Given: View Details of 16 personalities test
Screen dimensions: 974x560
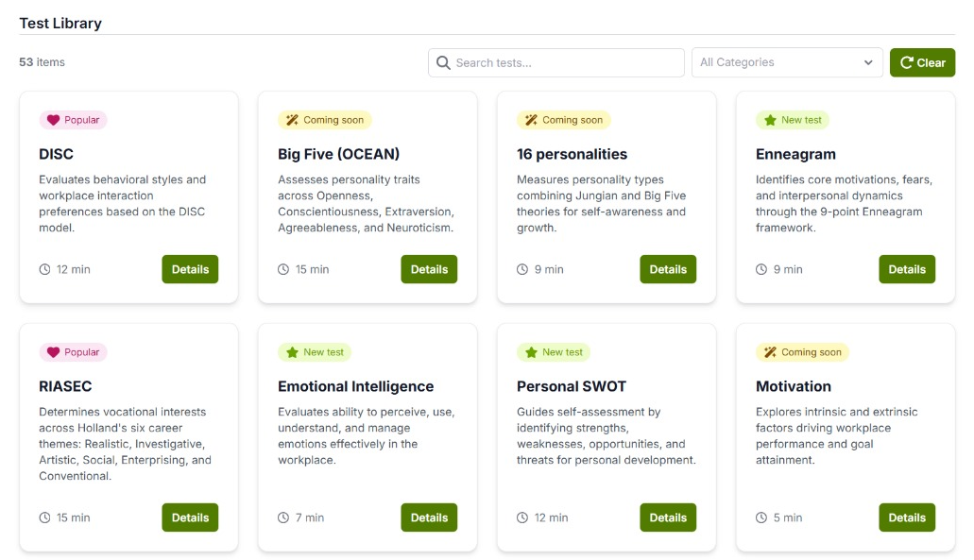Looking at the screenshot, I should (668, 269).
